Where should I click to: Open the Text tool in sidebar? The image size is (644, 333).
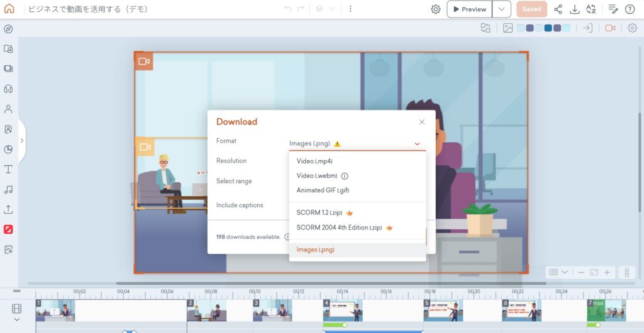pyautogui.click(x=8, y=169)
